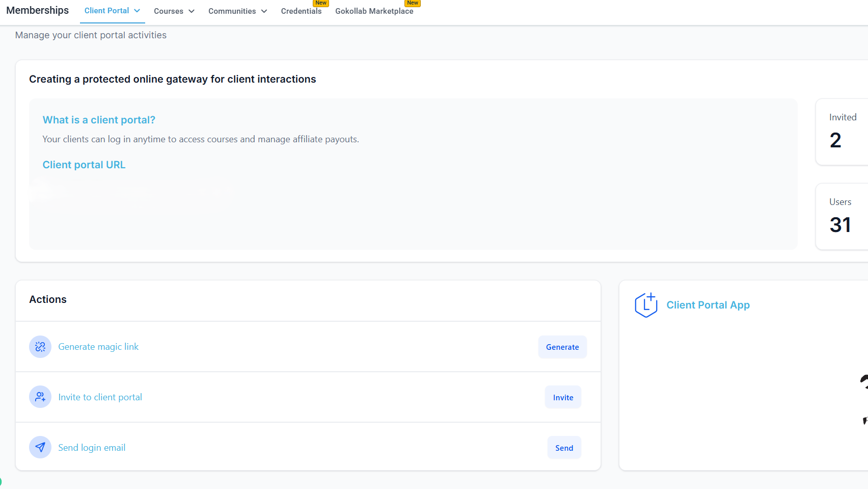Click the paper plane send icon
This screenshot has height=489, width=868.
tap(40, 447)
